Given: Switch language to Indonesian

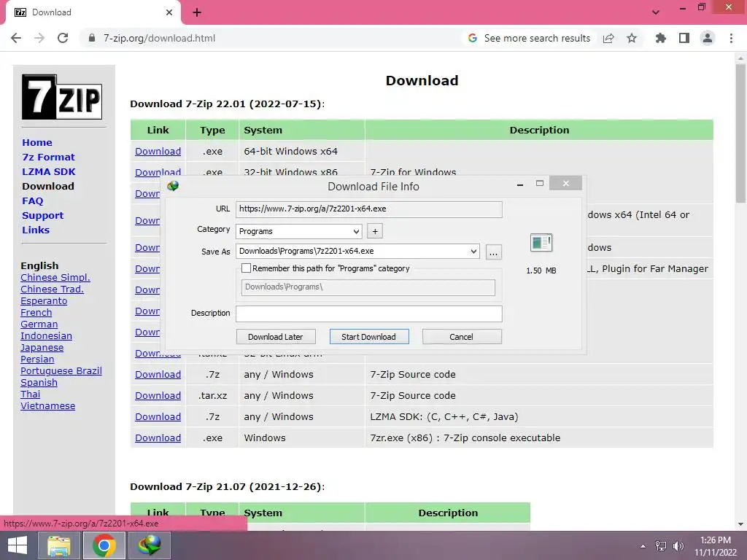Looking at the screenshot, I should tap(46, 335).
